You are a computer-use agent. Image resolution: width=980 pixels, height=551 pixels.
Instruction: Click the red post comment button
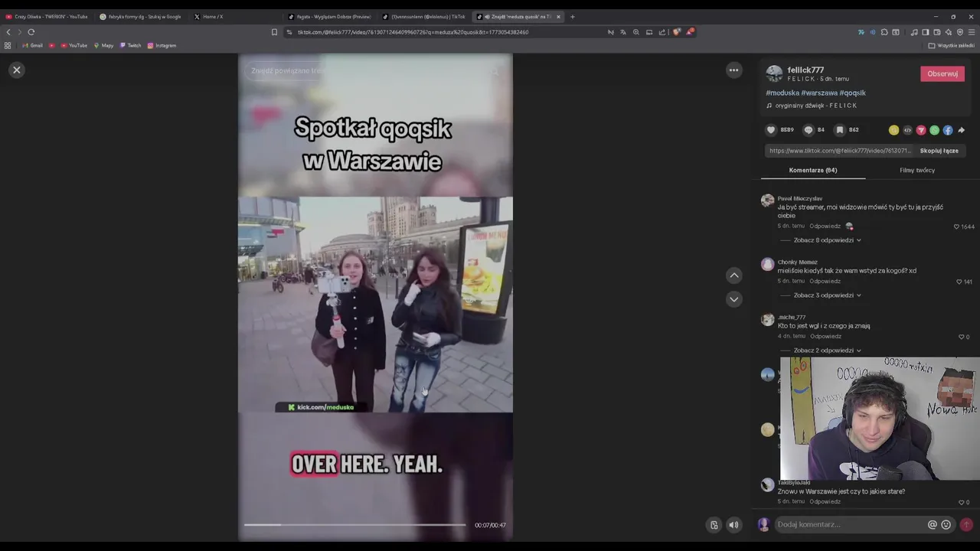coord(966,524)
